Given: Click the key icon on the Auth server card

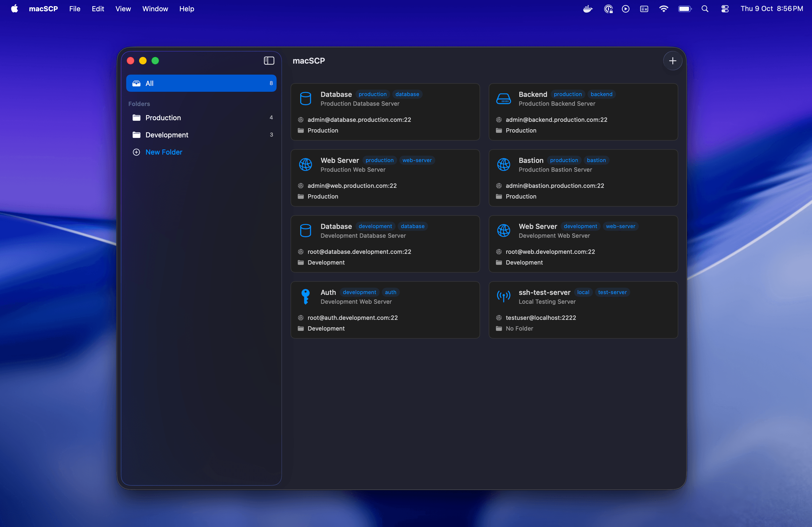Looking at the screenshot, I should 305,297.
